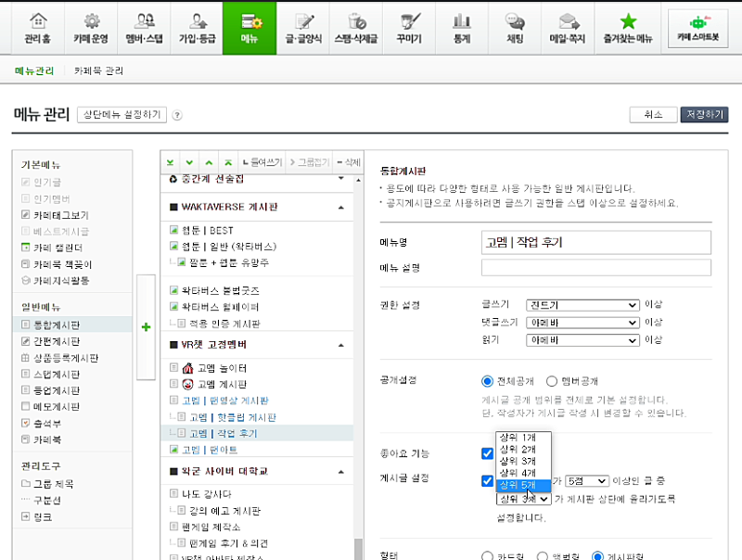
Task: Switch to 카페북 관리 tab
Action: click(x=98, y=71)
